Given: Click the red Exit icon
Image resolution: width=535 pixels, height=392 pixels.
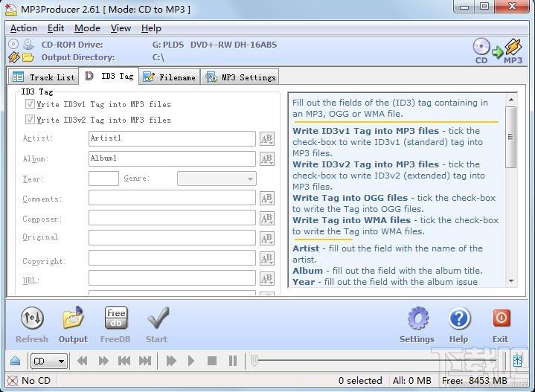Looking at the screenshot, I should pyautogui.click(x=501, y=318).
